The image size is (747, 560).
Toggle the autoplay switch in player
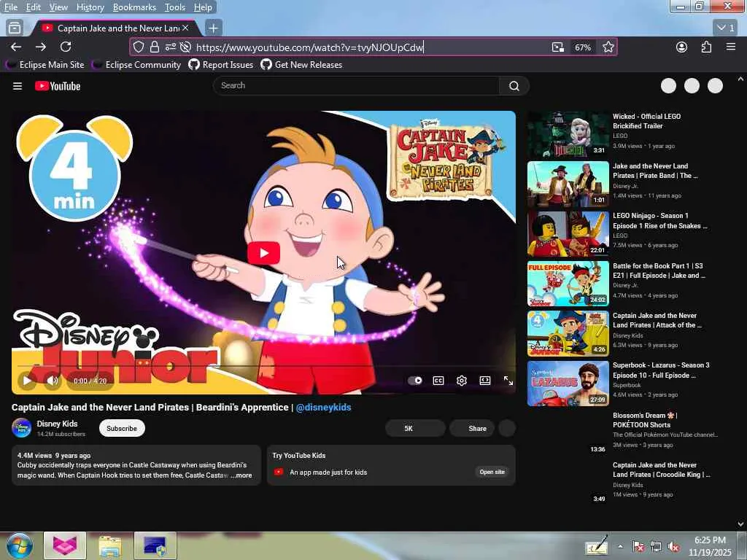[415, 381]
